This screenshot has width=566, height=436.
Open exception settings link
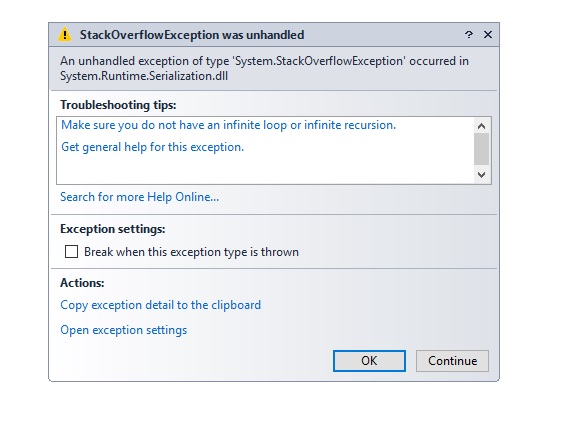tap(123, 330)
